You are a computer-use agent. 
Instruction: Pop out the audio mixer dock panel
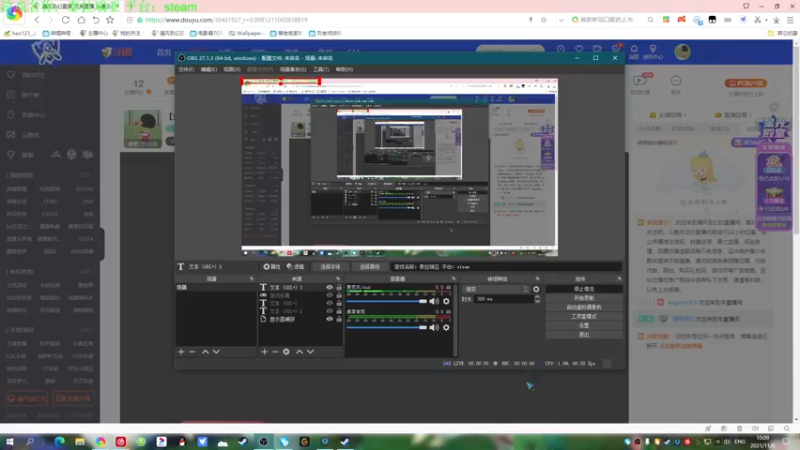[454, 279]
